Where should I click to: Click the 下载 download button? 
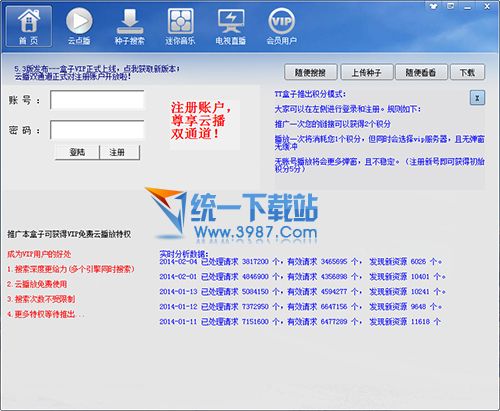[467, 72]
